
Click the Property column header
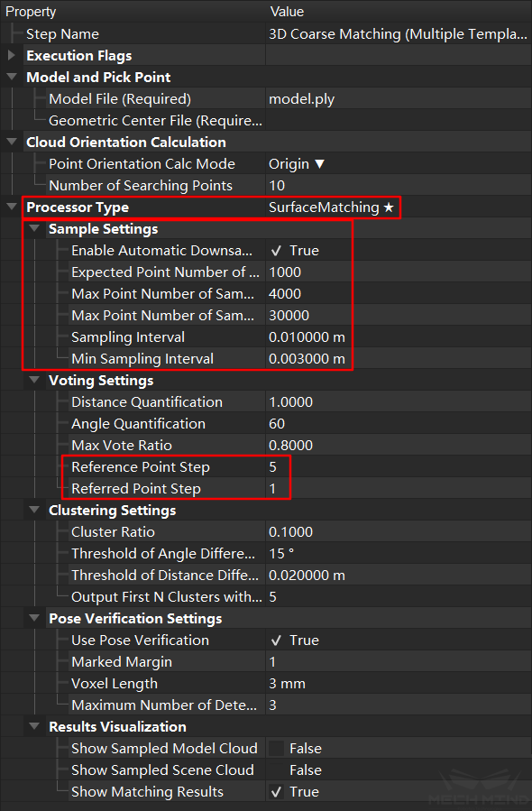coord(31,12)
